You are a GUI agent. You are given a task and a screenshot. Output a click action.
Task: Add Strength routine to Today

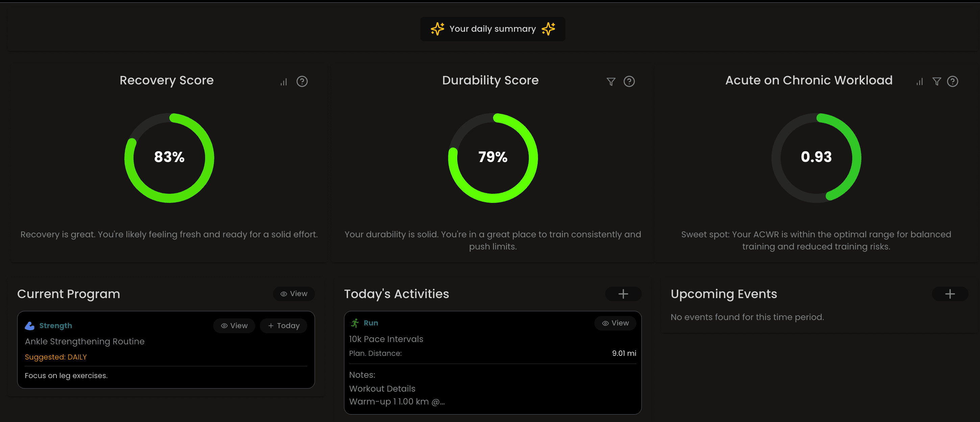coord(284,326)
